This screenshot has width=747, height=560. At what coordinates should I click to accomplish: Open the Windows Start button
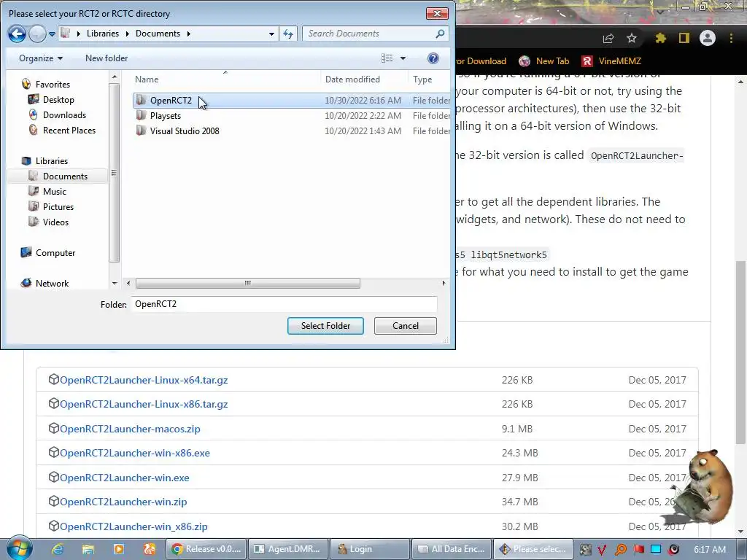[x=20, y=548]
